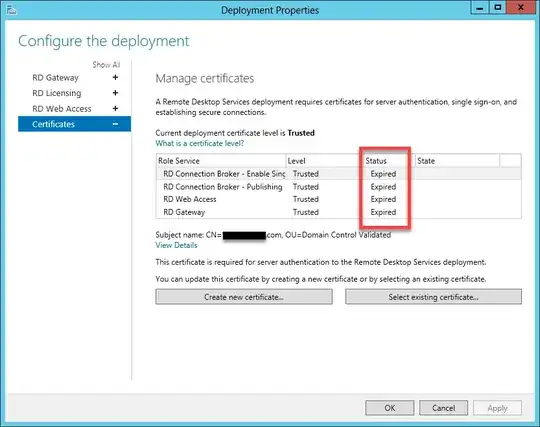Expand the RD Licensing section plus icon
This screenshot has width=540, height=427.
(115, 93)
